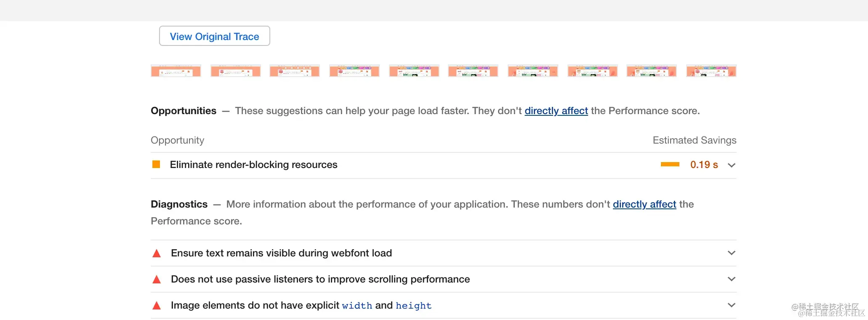Open 'Eliminate render-blocking resources' audit row
The width and height of the screenshot is (868, 320).
click(x=253, y=165)
